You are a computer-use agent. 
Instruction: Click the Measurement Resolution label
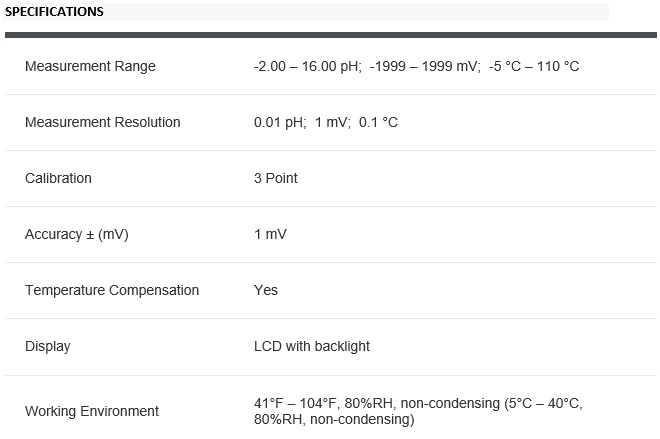(102, 122)
